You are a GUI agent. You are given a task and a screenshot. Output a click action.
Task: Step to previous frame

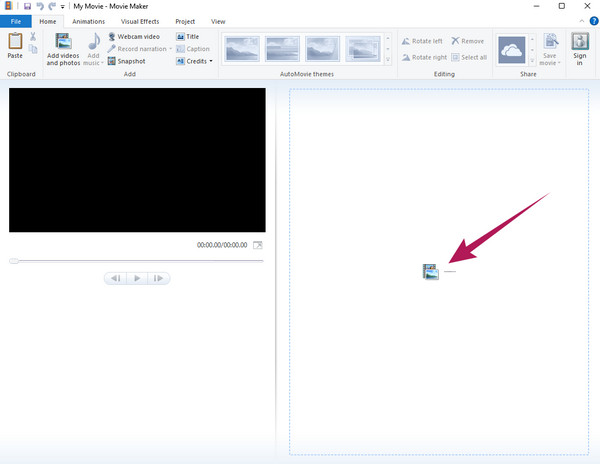(116, 278)
